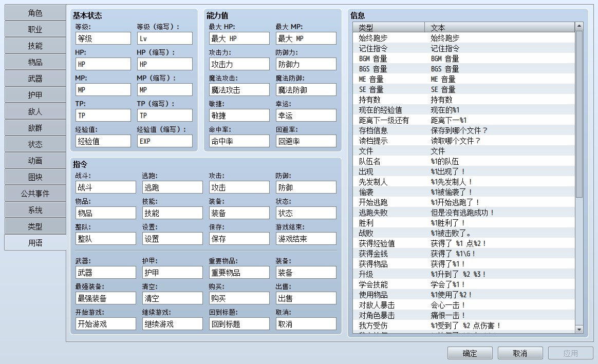Select the 用语 tab
Screen dimensions: 598x364
point(35,243)
